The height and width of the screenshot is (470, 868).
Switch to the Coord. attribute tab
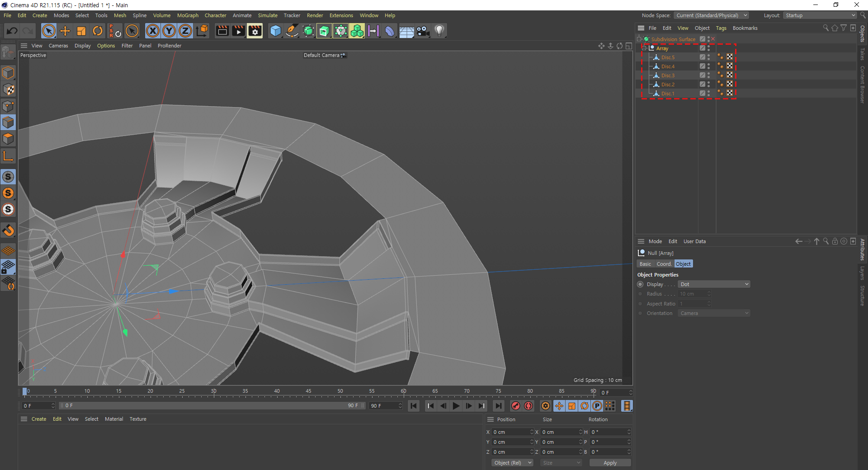pyautogui.click(x=664, y=264)
